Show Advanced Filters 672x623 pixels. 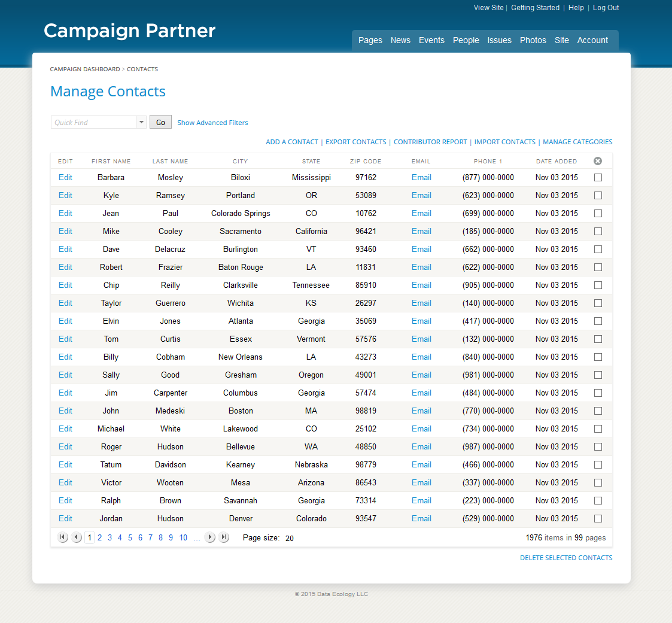click(x=212, y=123)
